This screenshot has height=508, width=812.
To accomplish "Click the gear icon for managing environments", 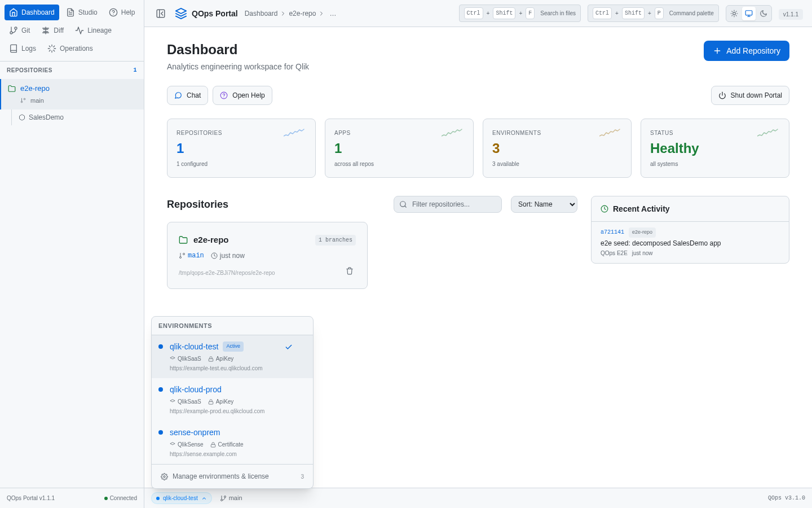I will 164,476.
